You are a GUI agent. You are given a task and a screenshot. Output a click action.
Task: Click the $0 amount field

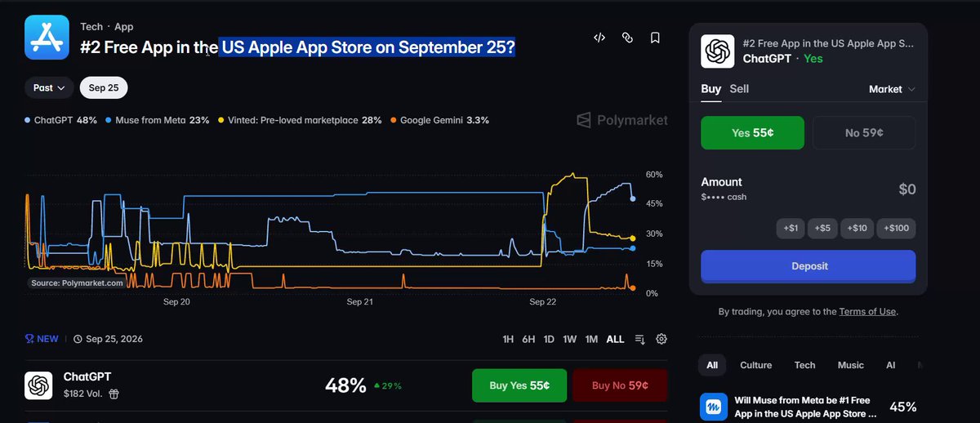[x=907, y=189]
